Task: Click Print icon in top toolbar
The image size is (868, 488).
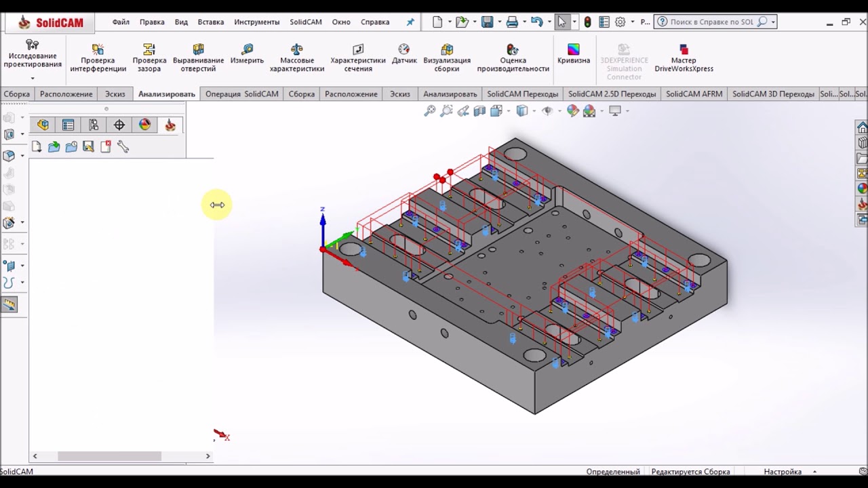Action: [512, 22]
